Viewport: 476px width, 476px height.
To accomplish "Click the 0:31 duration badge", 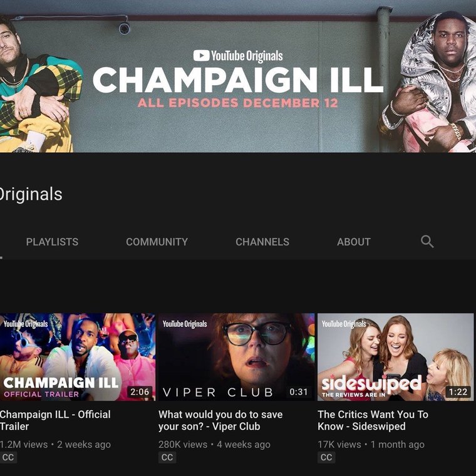I will tap(299, 391).
